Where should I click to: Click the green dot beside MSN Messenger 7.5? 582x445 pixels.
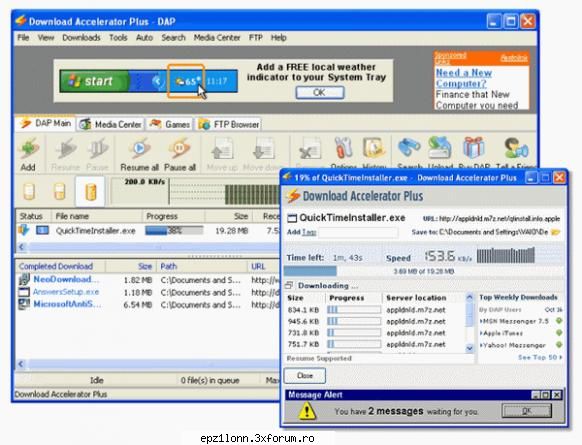pyautogui.click(x=559, y=321)
